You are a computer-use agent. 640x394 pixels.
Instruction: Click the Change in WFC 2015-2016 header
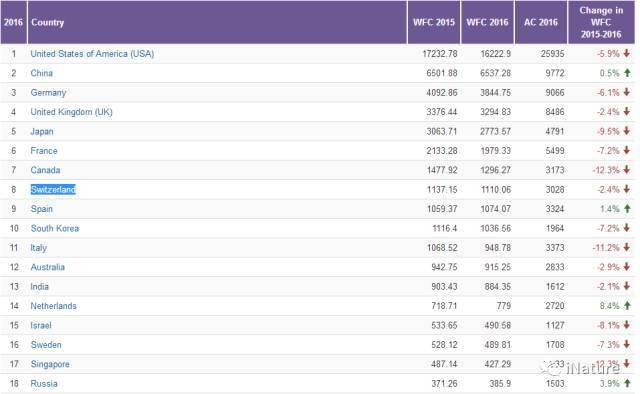(601, 22)
